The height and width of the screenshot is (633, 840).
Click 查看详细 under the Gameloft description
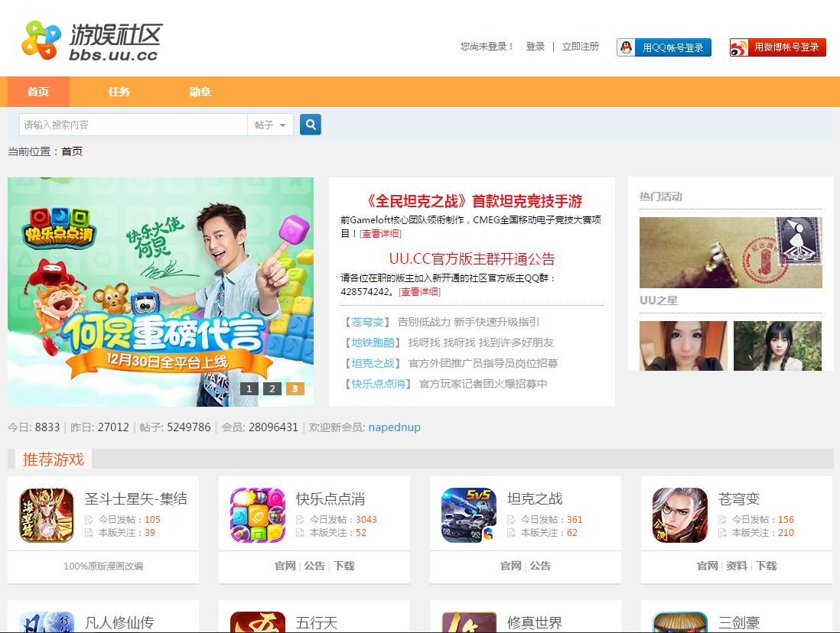coord(380,233)
